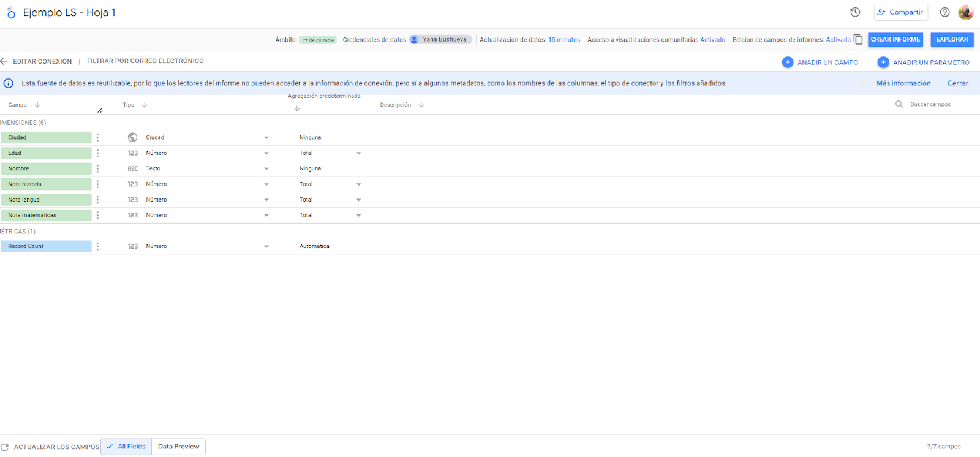Click the Compartir button
This screenshot has height=457, width=980.
900,12
